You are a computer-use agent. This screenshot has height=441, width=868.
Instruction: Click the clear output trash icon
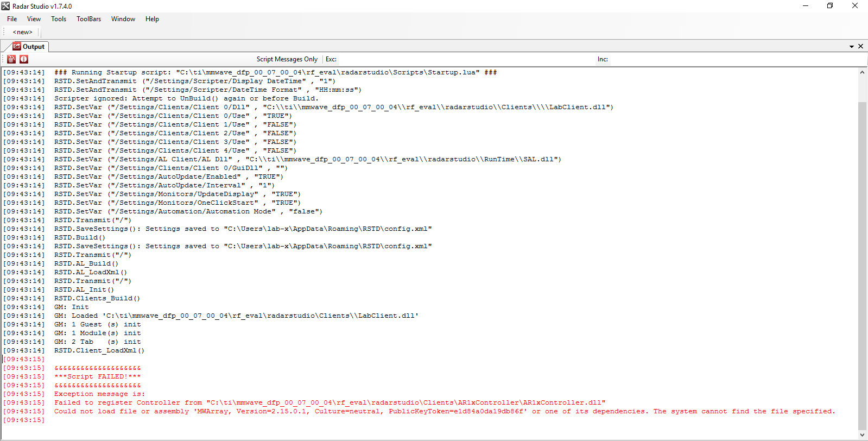tap(11, 59)
